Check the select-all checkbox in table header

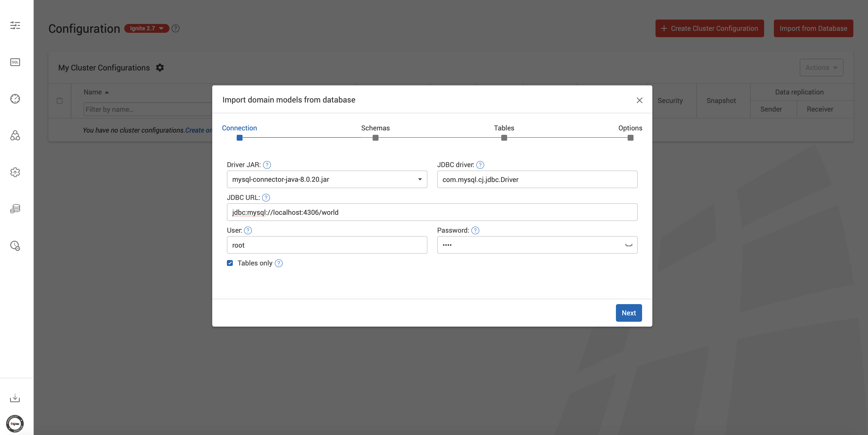(x=60, y=101)
